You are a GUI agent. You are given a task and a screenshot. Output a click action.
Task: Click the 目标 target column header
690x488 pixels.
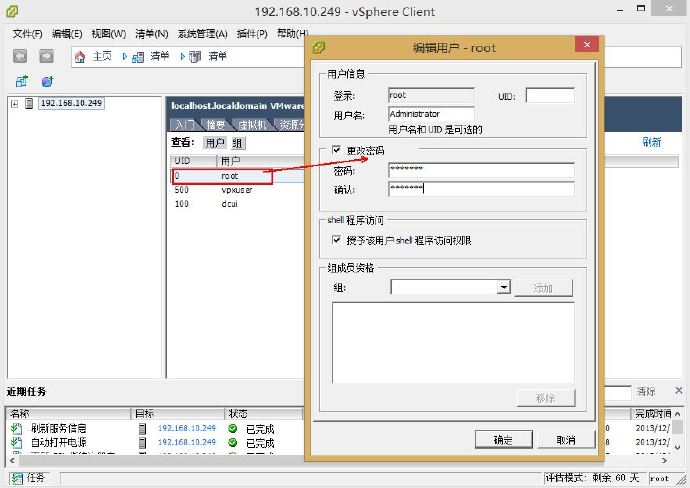point(178,414)
